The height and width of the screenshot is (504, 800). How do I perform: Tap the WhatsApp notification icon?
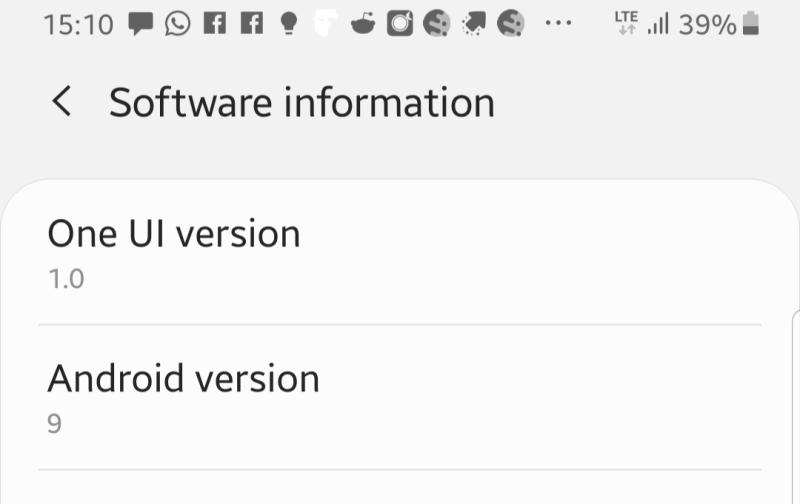pyautogui.click(x=178, y=23)
